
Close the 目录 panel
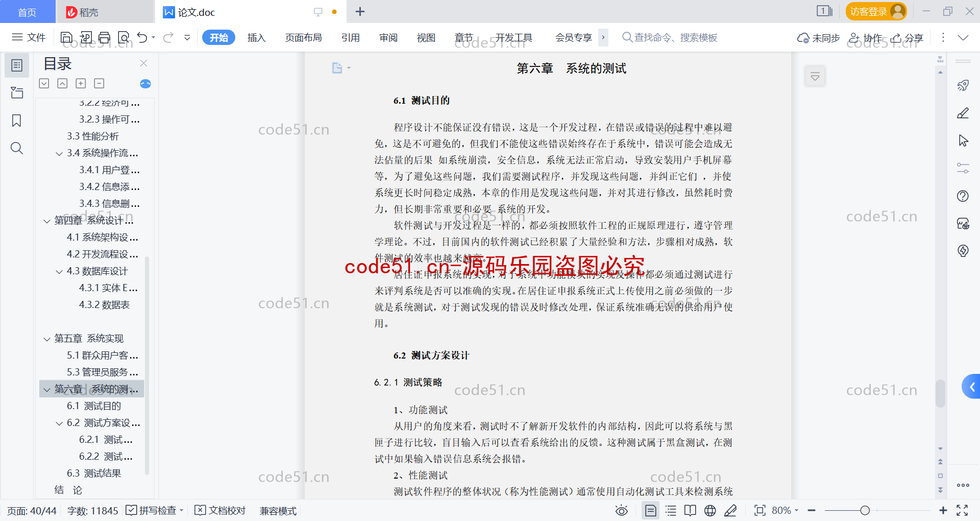coord(143,63)
